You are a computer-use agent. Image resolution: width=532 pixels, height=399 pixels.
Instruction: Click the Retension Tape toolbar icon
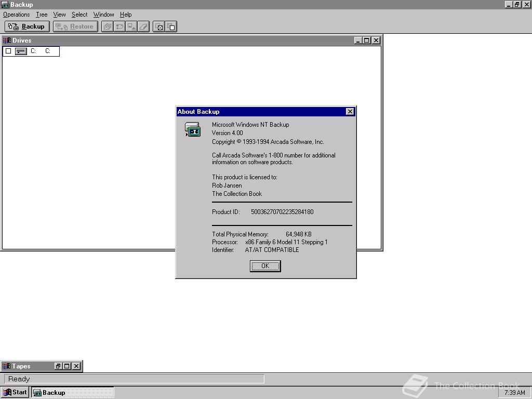click(x=119, y=26)
